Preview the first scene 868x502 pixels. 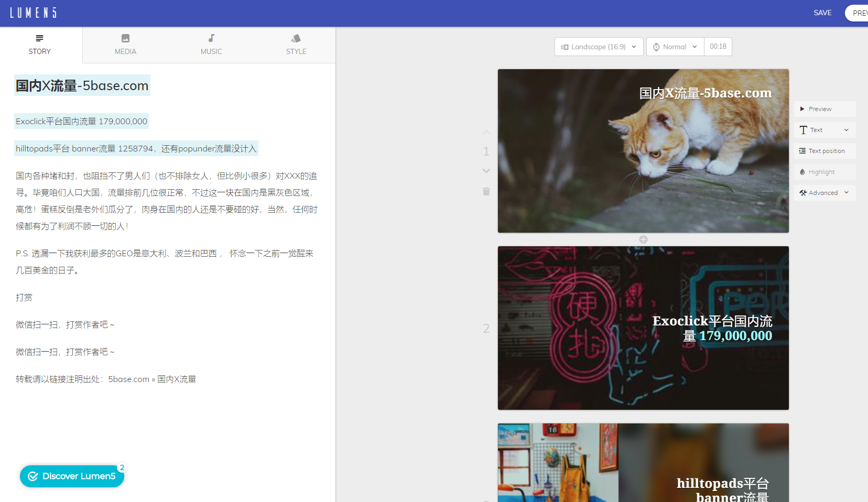pos(824,109)
